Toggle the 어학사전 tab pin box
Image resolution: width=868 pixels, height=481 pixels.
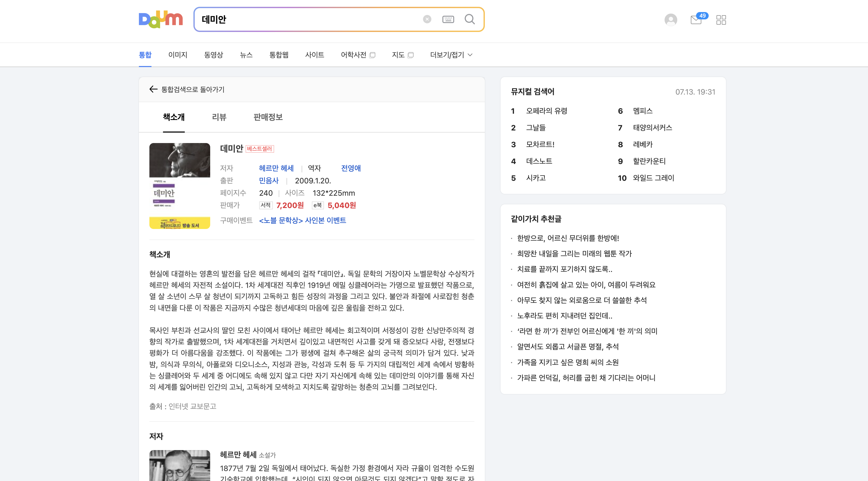click(372, 55)
